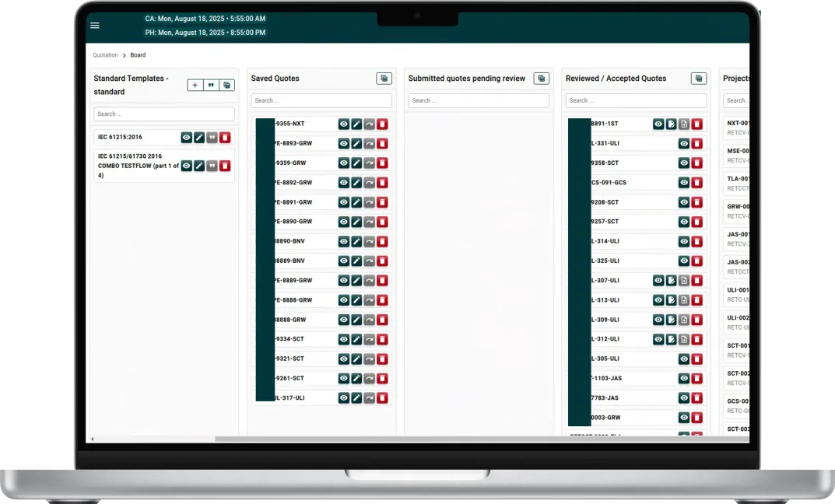Click stack icon in Submitted quotes pending review header

click(x=541, y=79)
